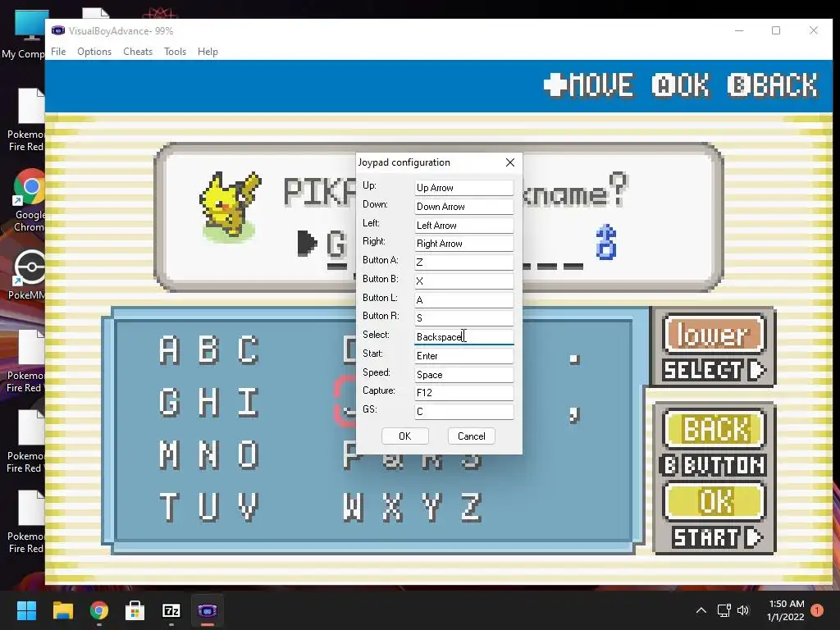The width and height of the screenshot is (840, 630).
Task: Select the Button B field showing X
Action: pos(464,281)
